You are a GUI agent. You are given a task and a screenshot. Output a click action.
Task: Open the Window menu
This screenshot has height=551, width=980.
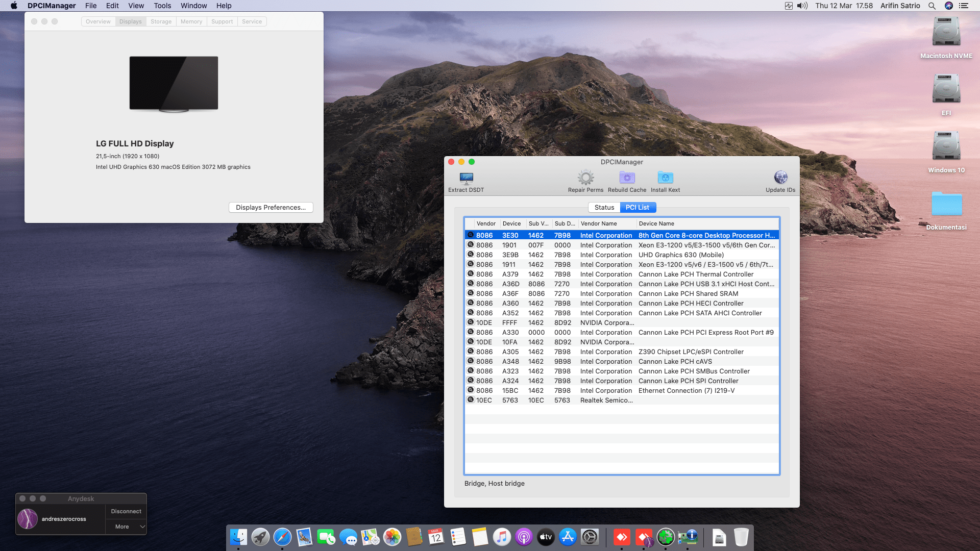pyautogui.click(x=193, y=6)
